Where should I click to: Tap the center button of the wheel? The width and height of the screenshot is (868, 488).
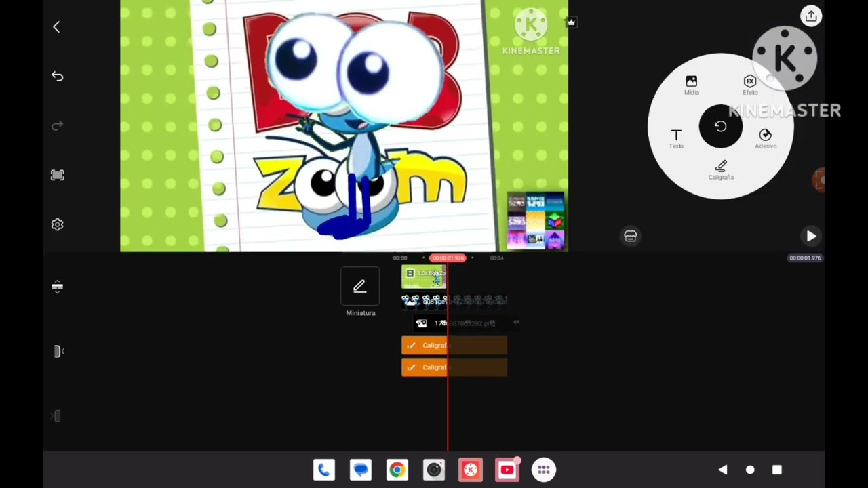pyautogui.click(x=720, y=127)
